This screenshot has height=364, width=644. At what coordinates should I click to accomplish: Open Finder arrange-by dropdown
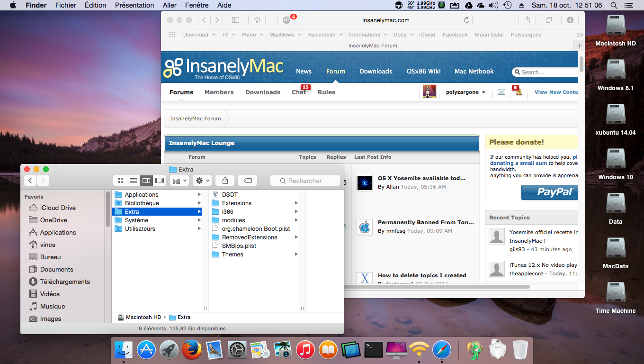tap(179, 181)
